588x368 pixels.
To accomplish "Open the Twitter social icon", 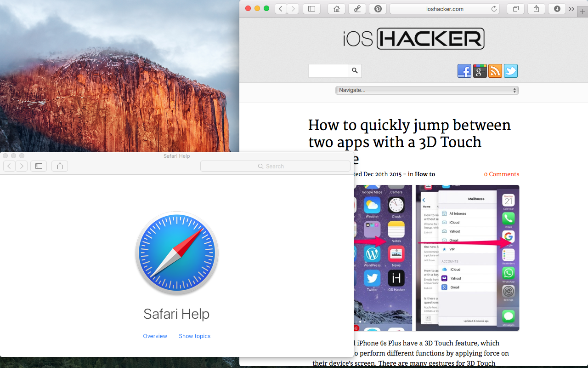I will tap(511, 71).
